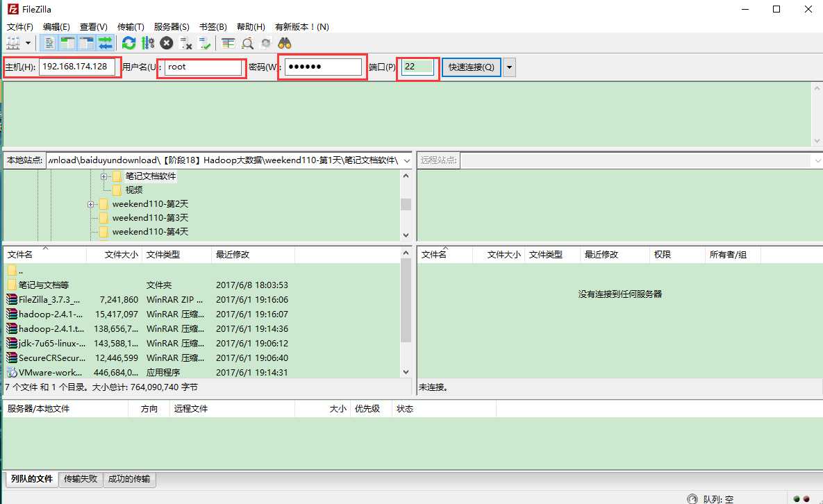Click the queue status icon in status bar

(x=692, y=498)
